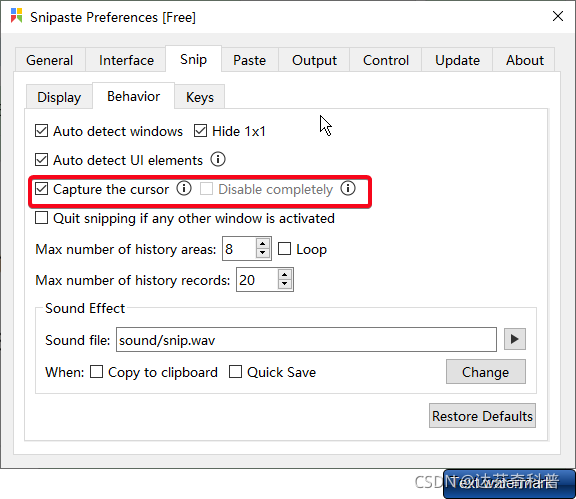
Task: Enable the Loop checkbox
Action: click(x=284, y=249)
